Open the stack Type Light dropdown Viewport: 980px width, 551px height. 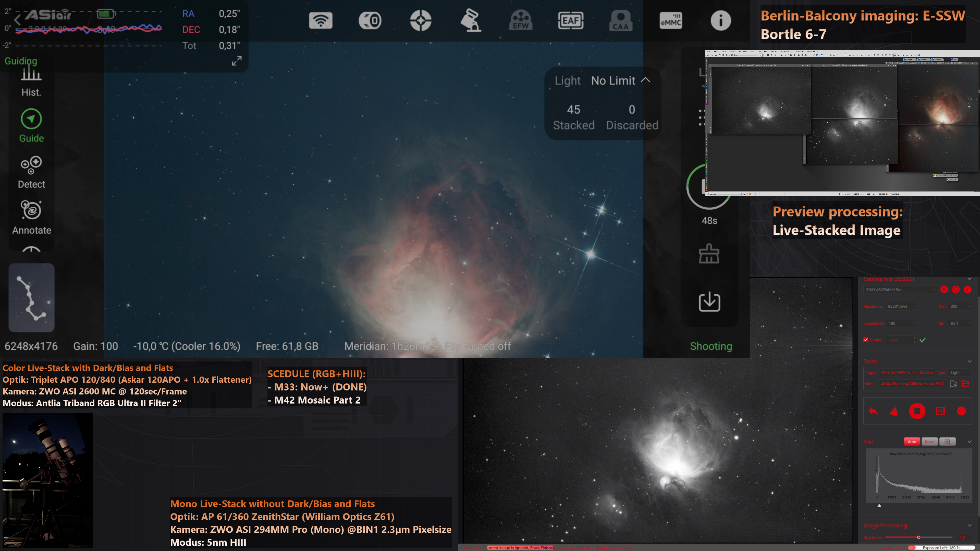[960, 373]
